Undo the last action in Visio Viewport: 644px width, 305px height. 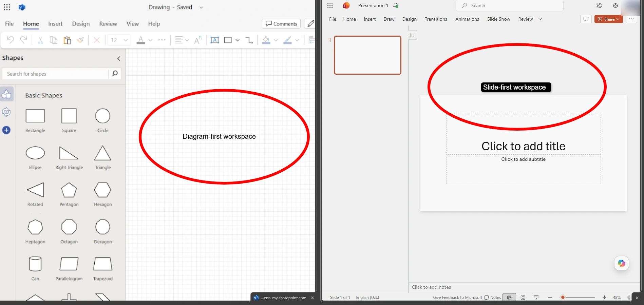point(10,40)
